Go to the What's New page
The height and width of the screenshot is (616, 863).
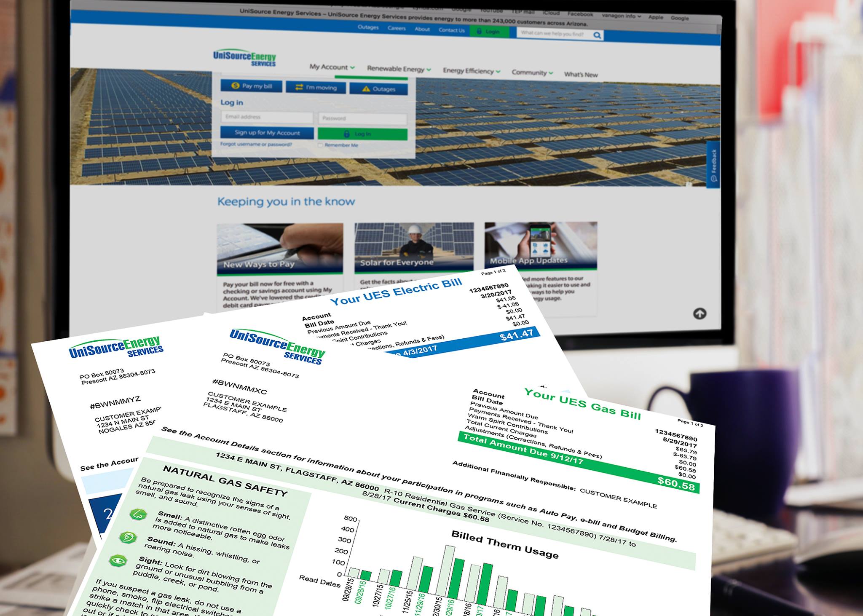(x=581, y=75)
